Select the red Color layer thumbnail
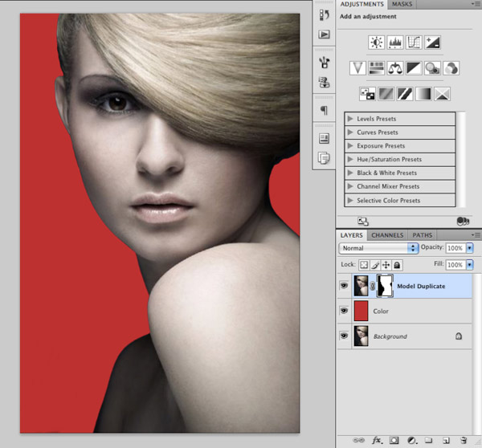The width and height of the screenshot is (482, 448). pos(361,311)
